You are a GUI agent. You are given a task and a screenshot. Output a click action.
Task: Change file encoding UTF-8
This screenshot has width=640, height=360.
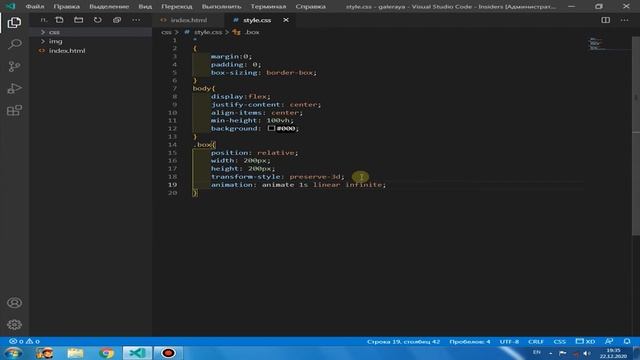pos(509,341)
